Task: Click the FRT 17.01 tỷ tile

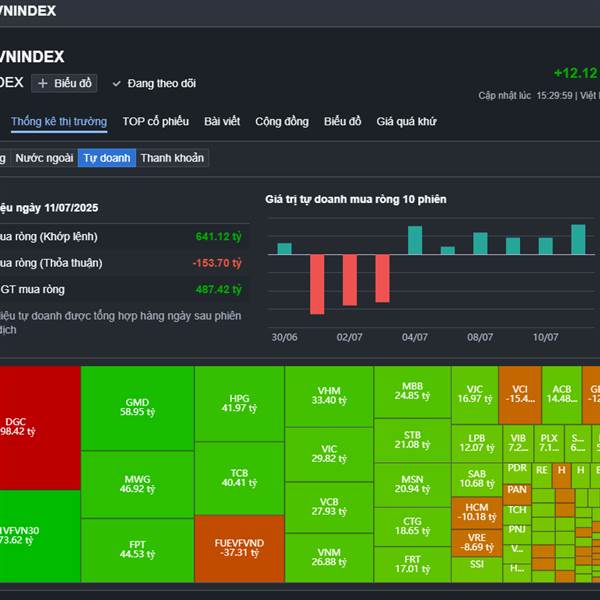Action: (412, 565)
